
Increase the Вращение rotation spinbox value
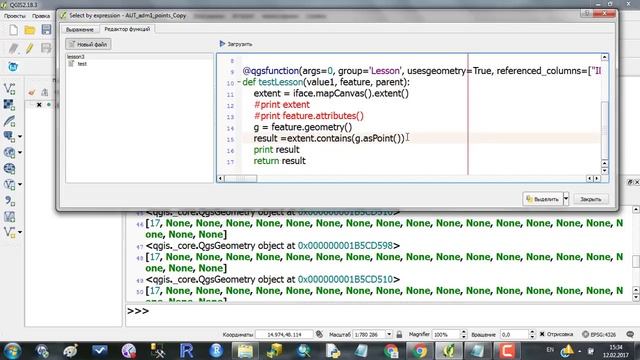click(x=531, y=332)
